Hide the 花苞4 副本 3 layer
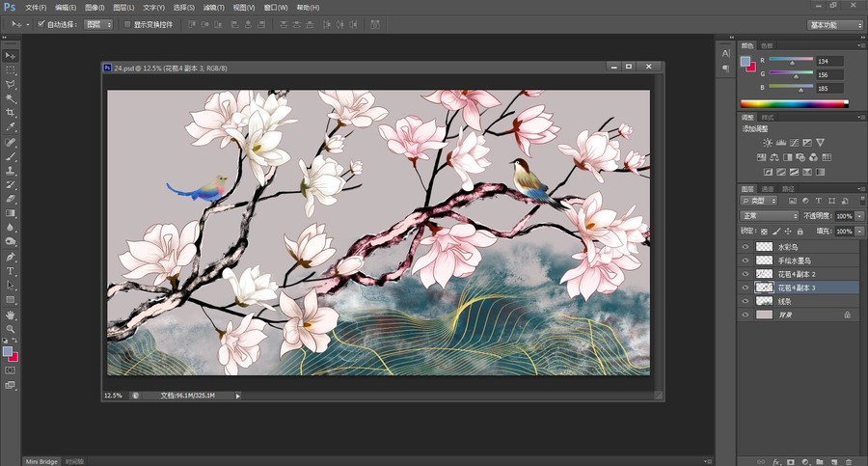The height and width of the screenshot is (466, 868). 746,288
